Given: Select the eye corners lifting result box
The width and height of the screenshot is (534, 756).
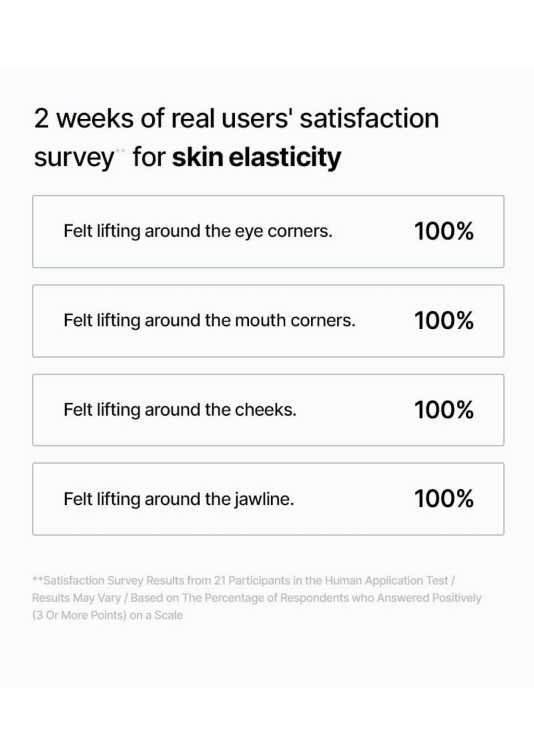Looking at the screenshot, I should coord(268,231).
